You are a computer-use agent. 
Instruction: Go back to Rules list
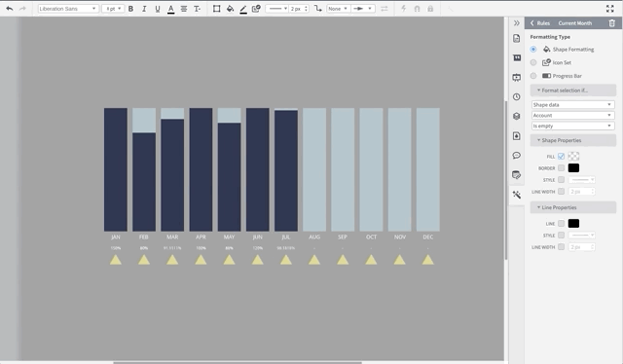coord(540,23)
